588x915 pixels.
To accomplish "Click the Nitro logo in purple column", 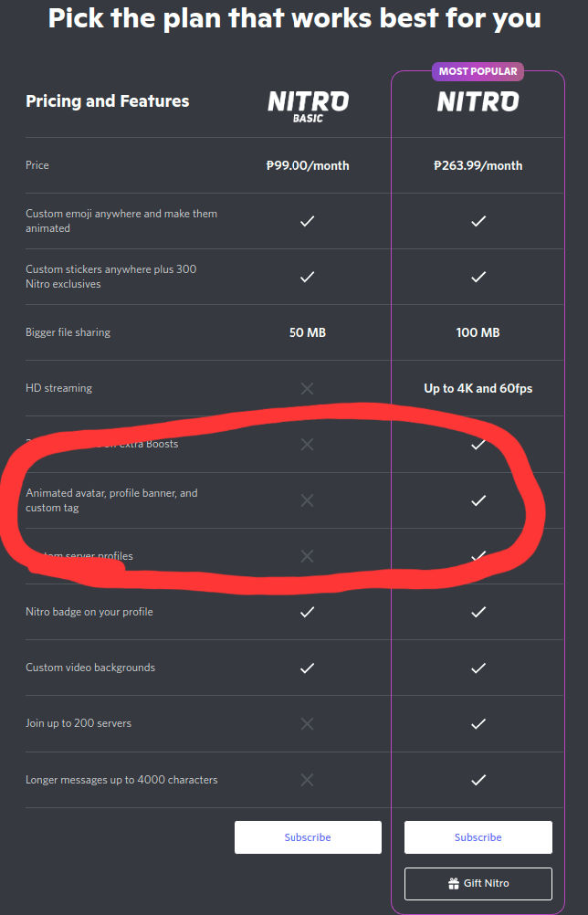I will pyautogui.click(x=478, y=101).
